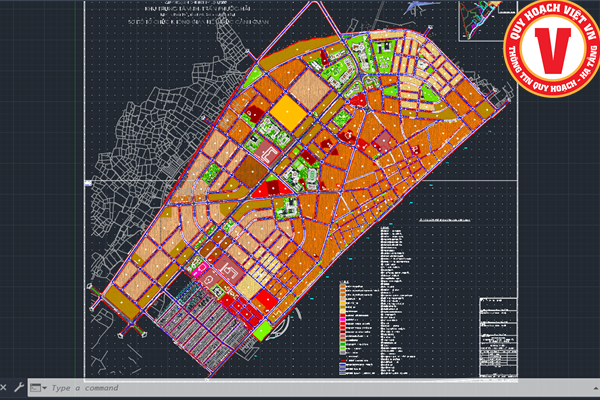Viewport: 600px width, 400px height.
Task: Select the red-and-white U-shaped building block
Action: pos(270,156)
